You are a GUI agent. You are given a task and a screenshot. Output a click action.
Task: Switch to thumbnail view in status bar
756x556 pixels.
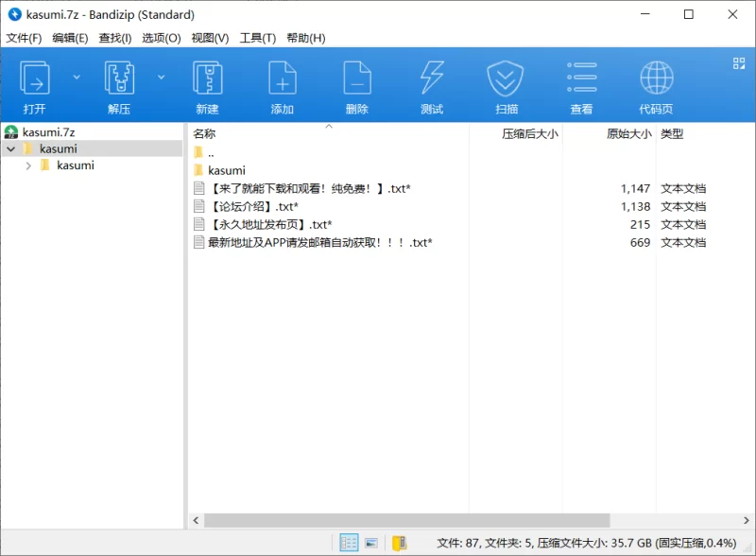[371, 543]
